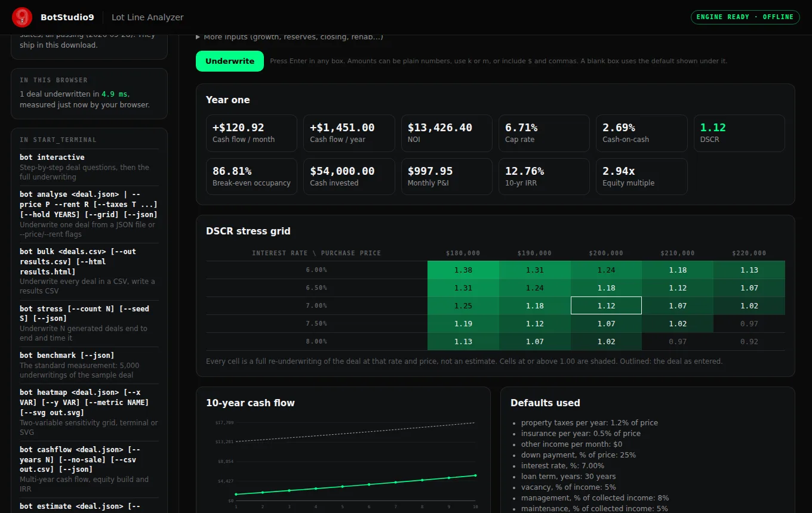Image resolution: width=812 pixels, height=513 pixels.
Task: Click the Equity multiple 2.94x card
Action: pos(642,177)
